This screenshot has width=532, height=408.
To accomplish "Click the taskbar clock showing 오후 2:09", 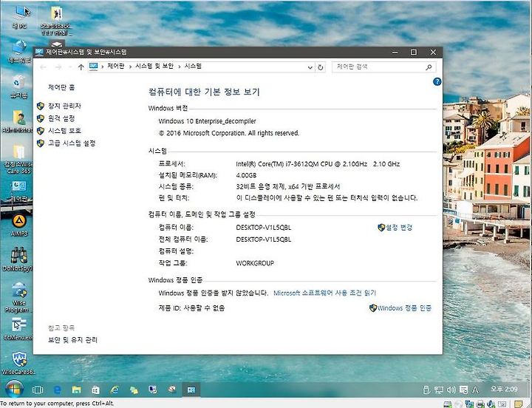I will point(504,389).
